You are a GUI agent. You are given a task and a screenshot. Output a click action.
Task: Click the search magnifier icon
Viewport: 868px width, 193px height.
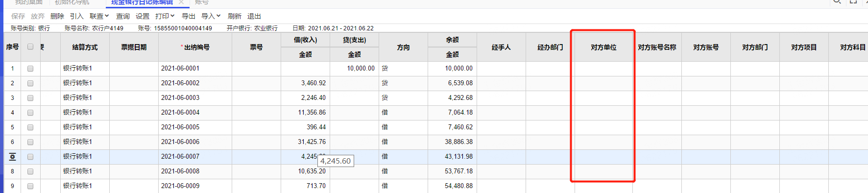[837, 1]
